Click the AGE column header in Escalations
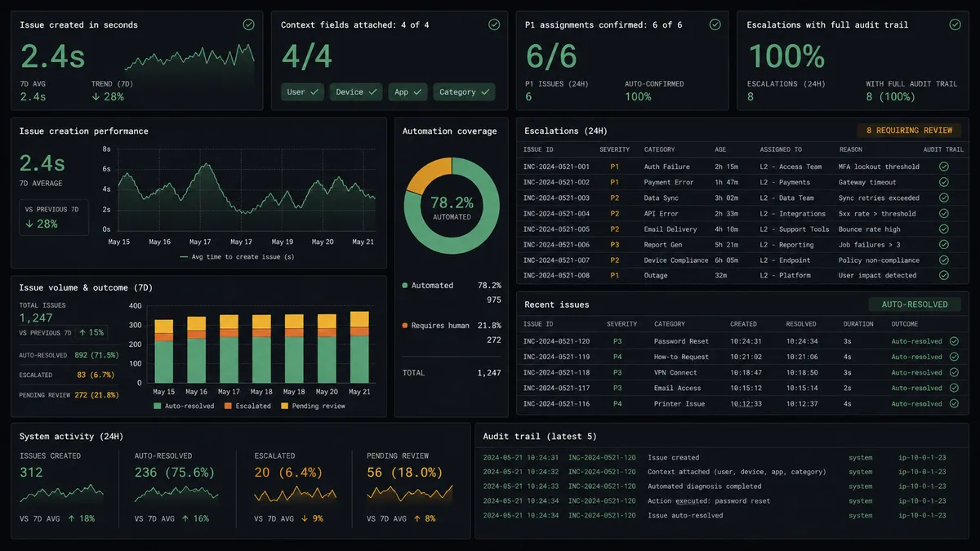The width and height of the screenshot is (980, 551). 721,150
